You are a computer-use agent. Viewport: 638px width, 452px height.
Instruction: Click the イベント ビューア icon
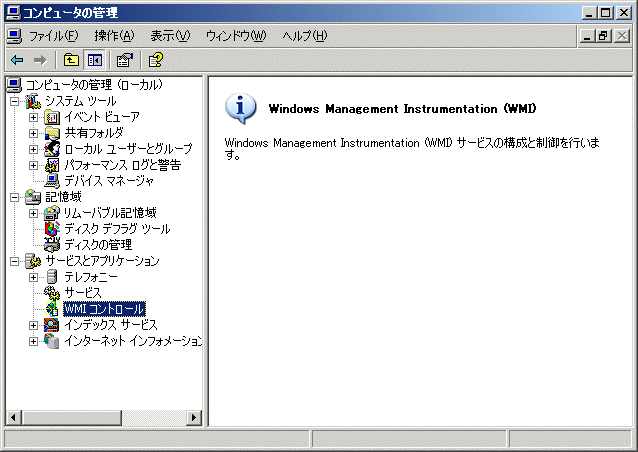[52, 118]
